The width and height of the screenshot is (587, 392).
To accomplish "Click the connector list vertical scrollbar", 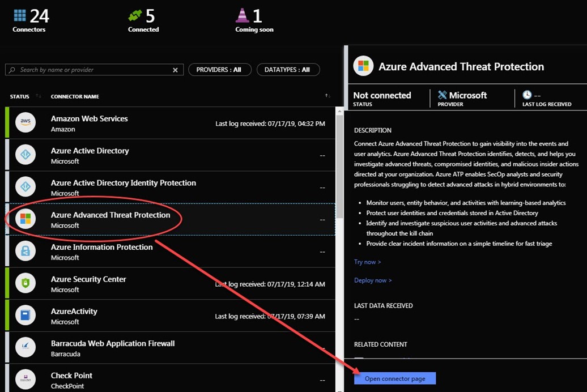I will [339, 170].
